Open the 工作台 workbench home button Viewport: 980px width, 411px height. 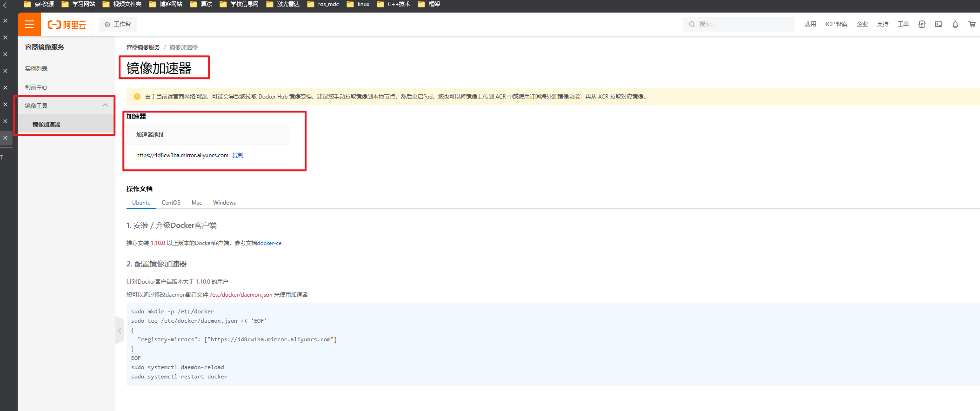coord(118,24)
